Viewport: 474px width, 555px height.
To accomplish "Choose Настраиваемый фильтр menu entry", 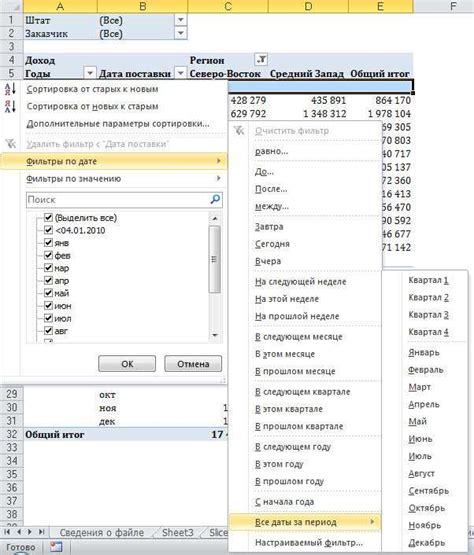I will (309, 542).
